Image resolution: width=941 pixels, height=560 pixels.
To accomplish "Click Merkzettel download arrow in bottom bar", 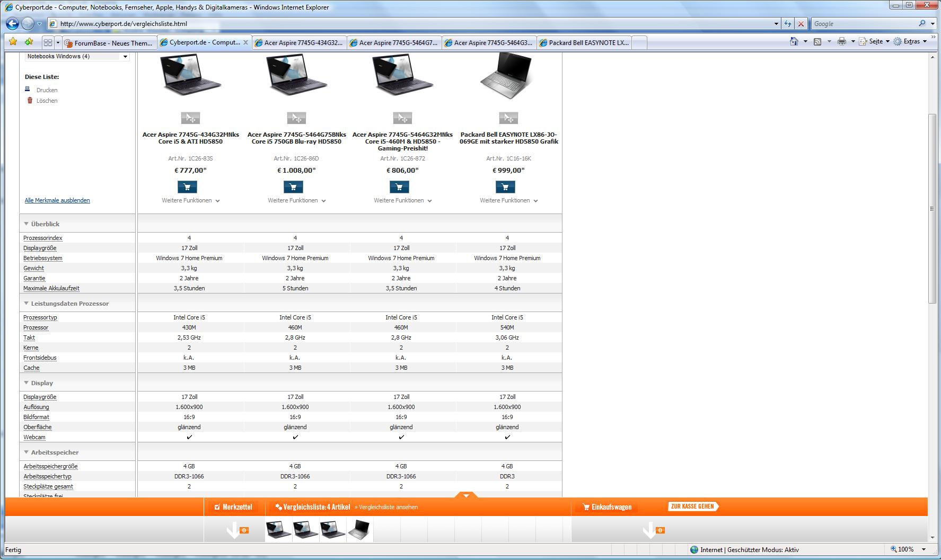I will pyautogui.click(x=233, y=530).
